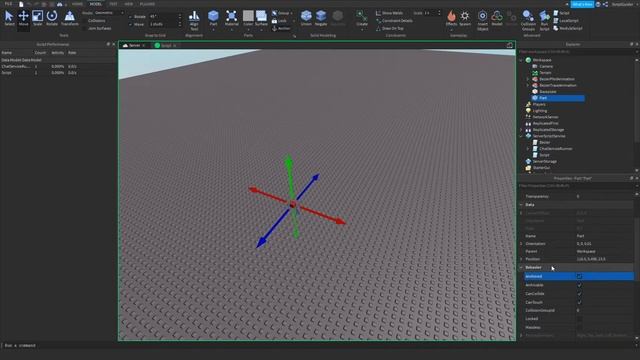Click Draw On Top option
The width and height of the screenshot is (640, 360).
pos(390,29)
